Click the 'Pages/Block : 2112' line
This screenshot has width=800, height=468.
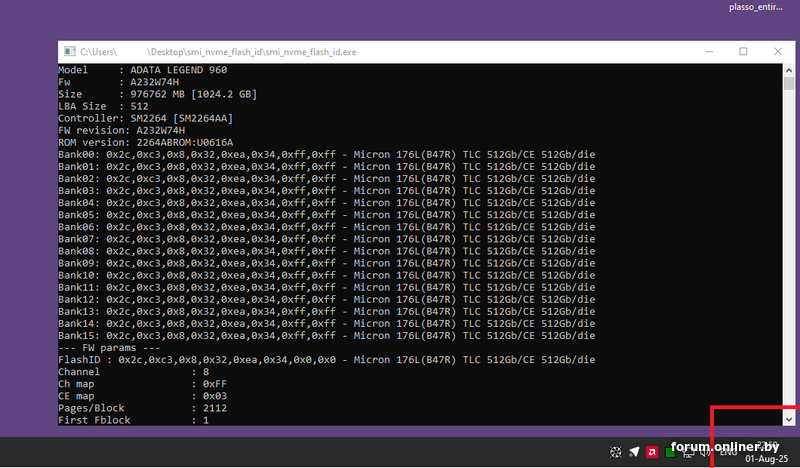pos(142,408)
